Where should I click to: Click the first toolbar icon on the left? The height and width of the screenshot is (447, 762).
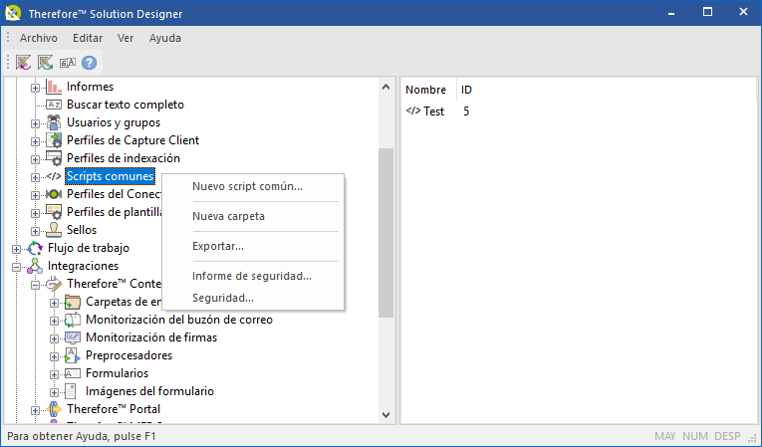coord(24,62)
